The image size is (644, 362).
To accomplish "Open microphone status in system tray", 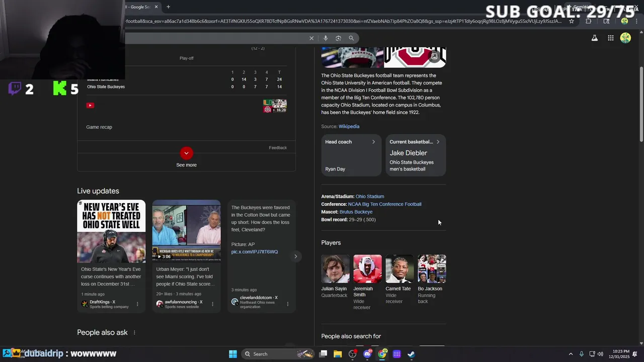I will tap(582, 354).
